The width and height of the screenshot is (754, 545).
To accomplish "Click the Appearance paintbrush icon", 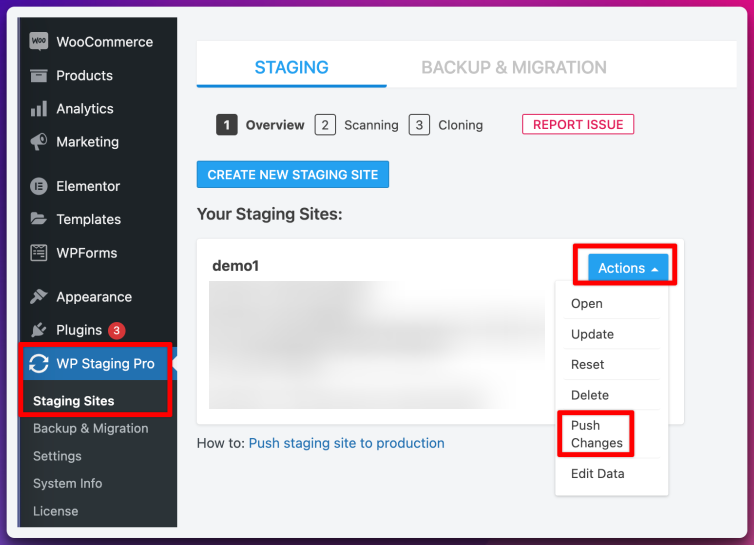I will click(38, 296).
